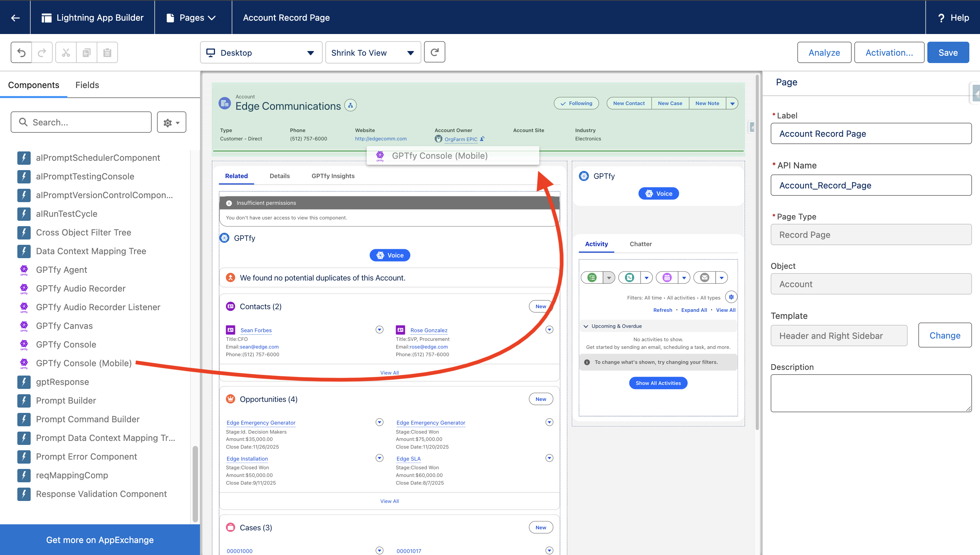Open the Shrink To View dropdown
This screenshot has width=980, height=555.
pyautogui.click(x=373, y=53)
